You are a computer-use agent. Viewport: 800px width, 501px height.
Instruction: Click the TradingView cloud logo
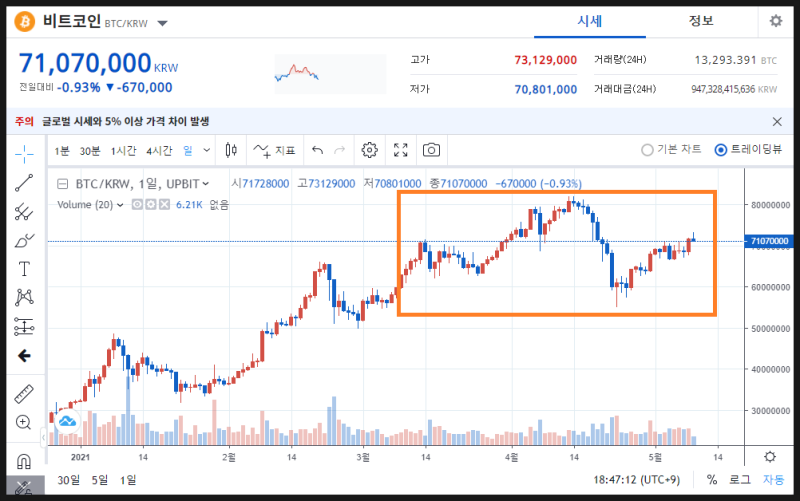click(67, 421)
